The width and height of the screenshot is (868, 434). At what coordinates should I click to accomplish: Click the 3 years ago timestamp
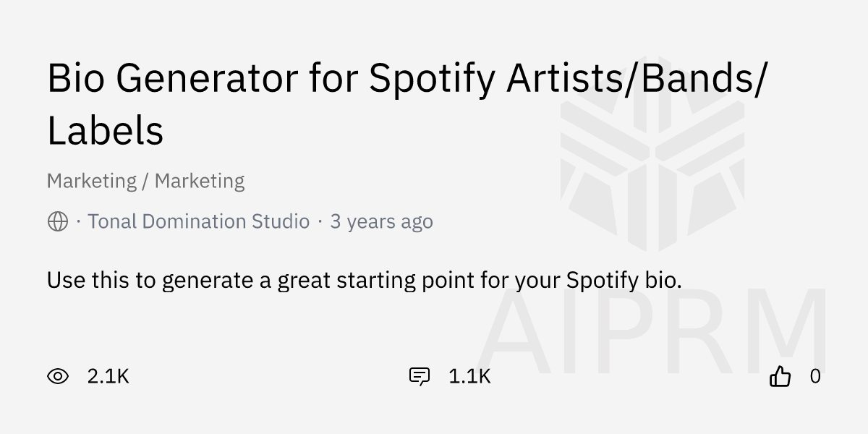click(381, 221)
